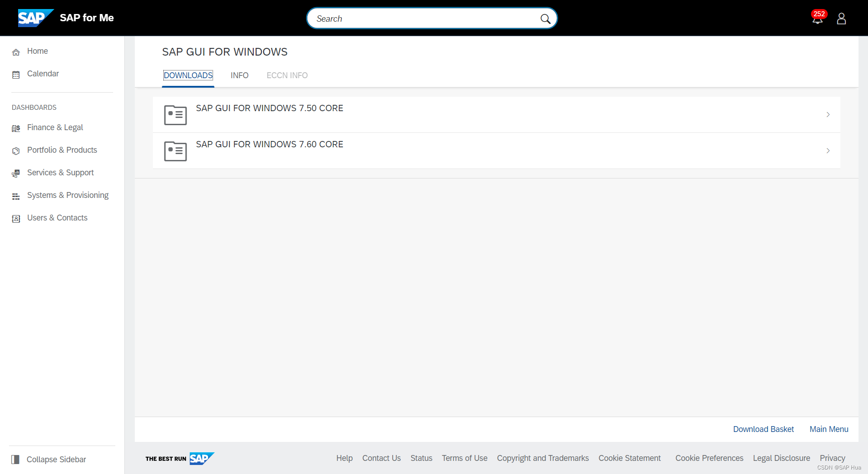Open SAP GUI FOR WINDOWS 7.50 CORE

tap(496, 115)
